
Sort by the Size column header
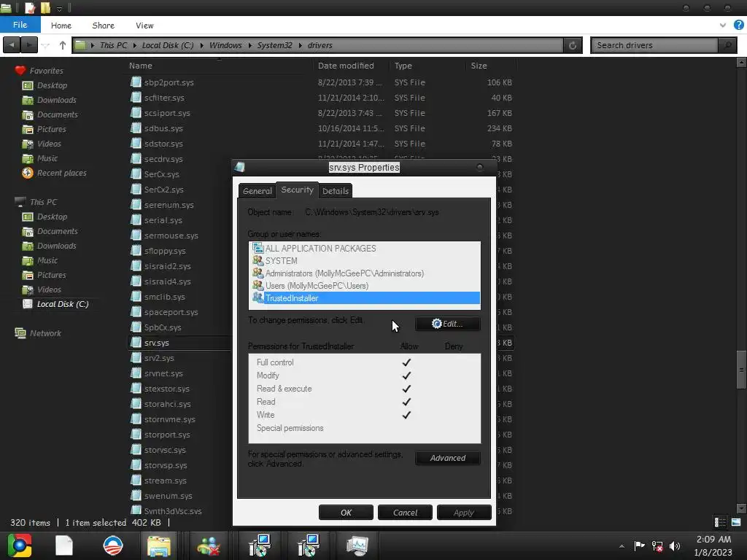click(479, 66)
